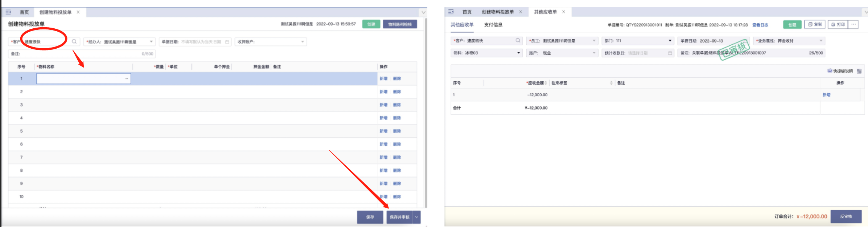This screenshot has width=868, height=227.
Task: Click column settings icon beside 快捷键说明
Action: coord(859,71)
